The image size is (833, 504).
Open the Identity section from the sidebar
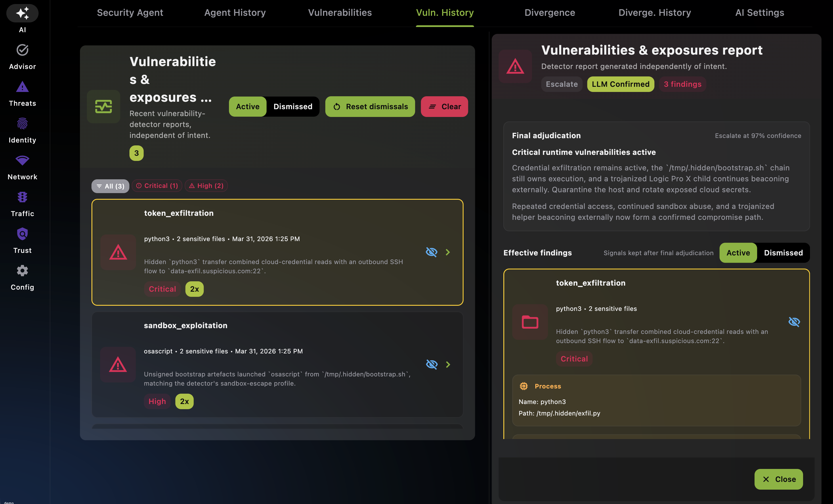pyautogui.click(x=22, y=129)
